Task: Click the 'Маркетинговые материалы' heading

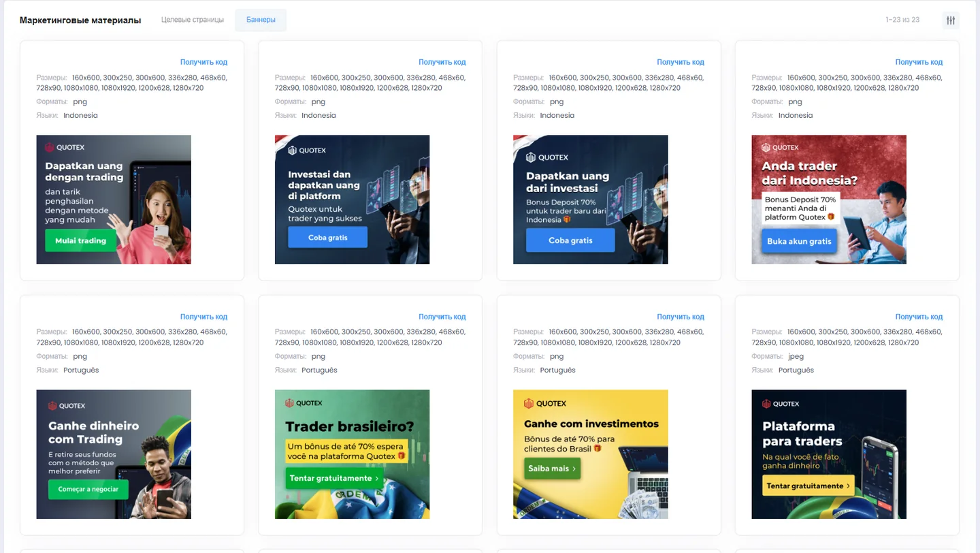Action: pos(80,20)
